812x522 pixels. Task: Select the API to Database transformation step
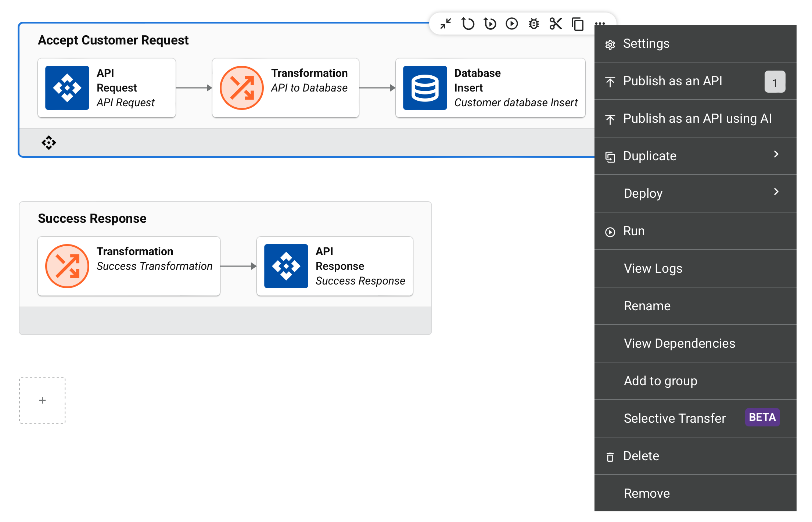[285, 88]
